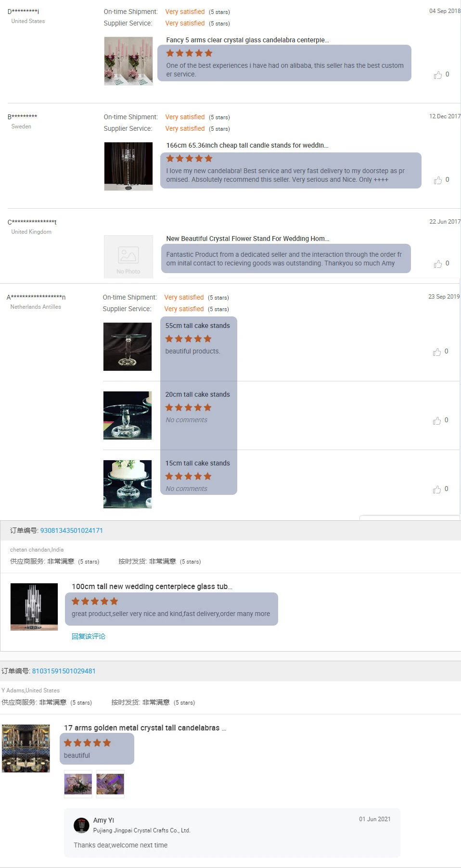Viewport: 461px width, 868px height.
Task: View the pink candelabra product thumbnail
Action: [128, 61]
